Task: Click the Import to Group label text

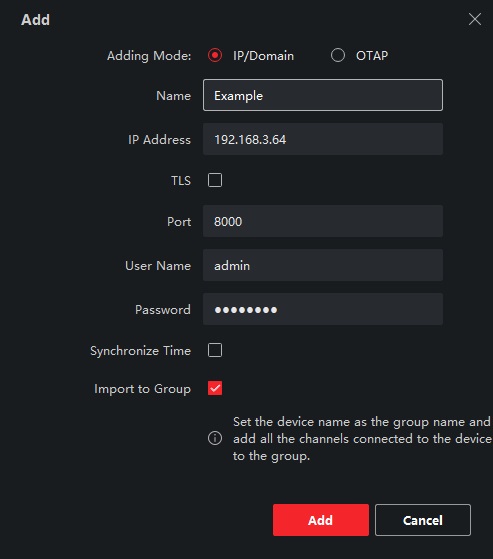Action: coord(142,389)
